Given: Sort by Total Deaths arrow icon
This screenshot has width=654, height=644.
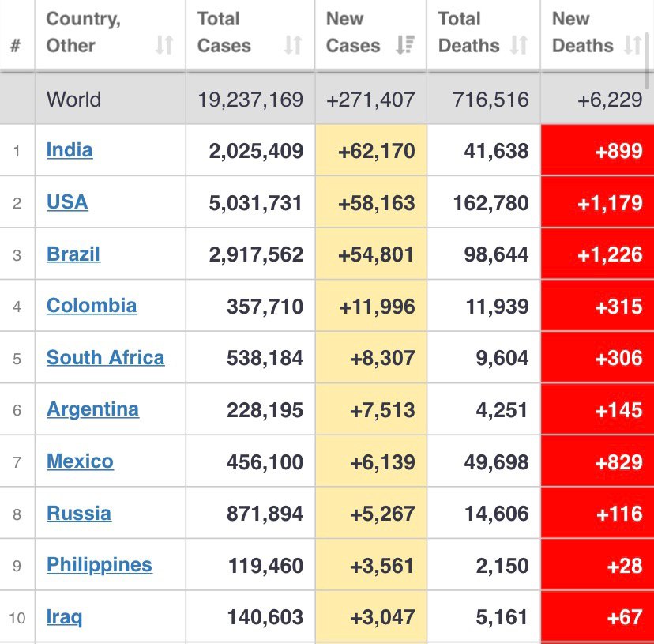Looking at the screenshot, I should click(519, 45).
